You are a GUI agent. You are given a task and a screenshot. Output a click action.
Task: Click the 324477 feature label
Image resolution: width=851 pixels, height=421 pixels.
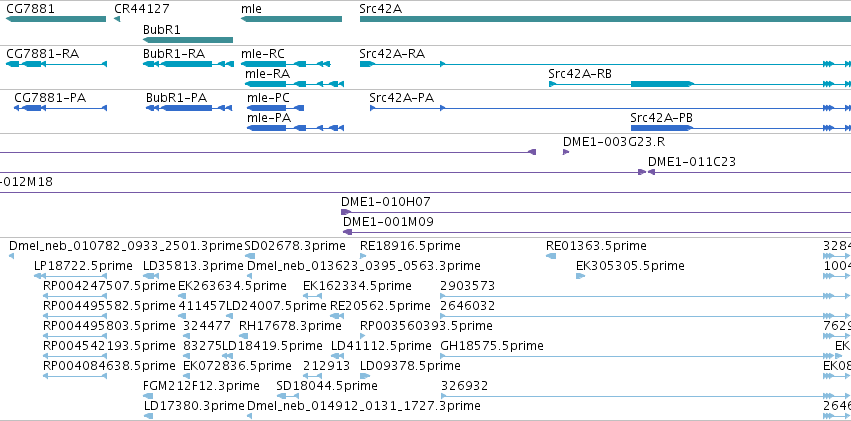207,326
